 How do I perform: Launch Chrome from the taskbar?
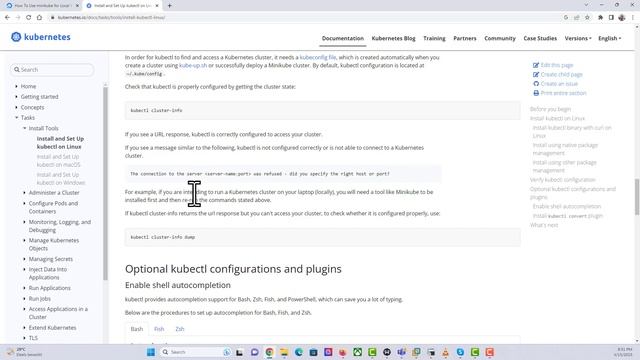269,352
